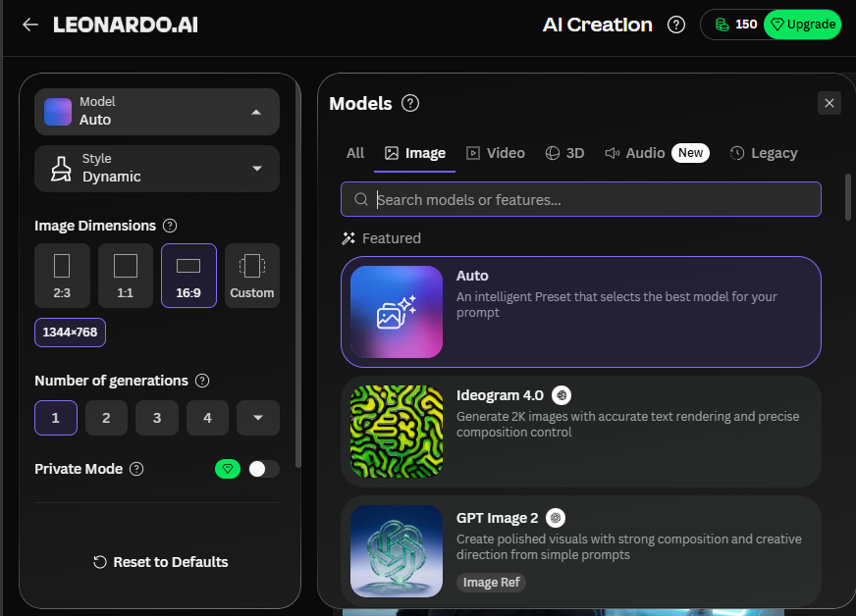The image size is (856, 616).
Task: Select Custom image dimensions
Action: (x=252, y=276)
